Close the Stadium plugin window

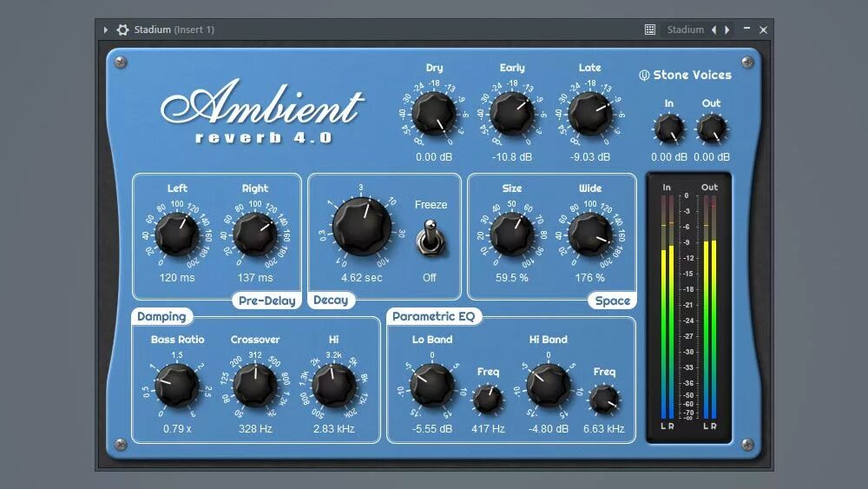click(x=763, y=30)
